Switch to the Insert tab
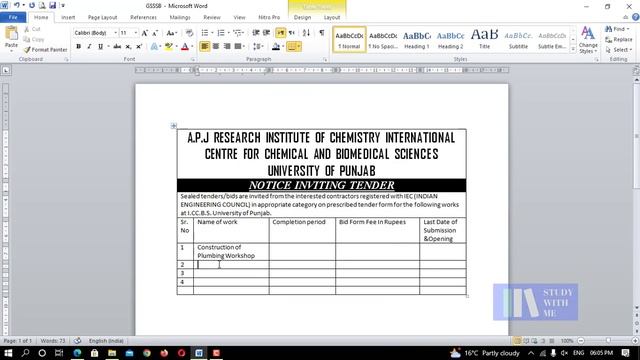 [68, 18]
